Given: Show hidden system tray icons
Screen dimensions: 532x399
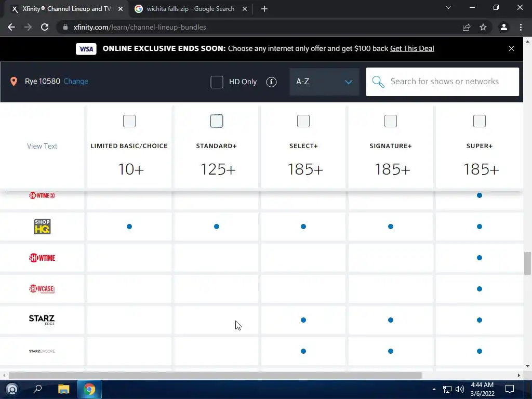Looking at the screenshot, I should tap(434, 389).
